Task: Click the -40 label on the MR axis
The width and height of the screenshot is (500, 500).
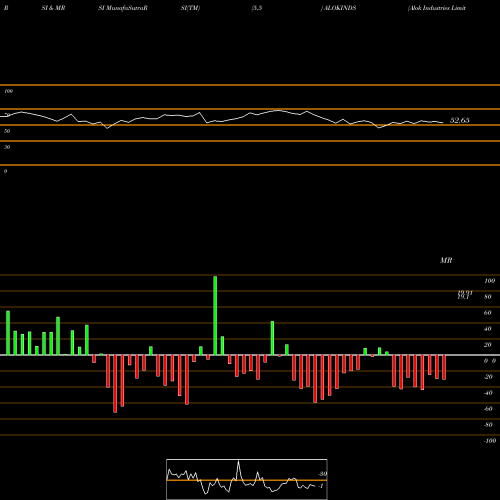Action: [488, 393]
